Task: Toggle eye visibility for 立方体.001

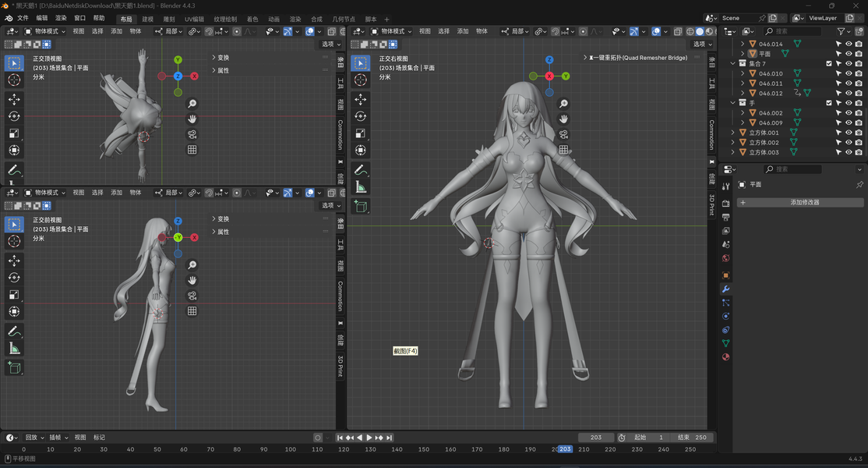Action: tap(849, 133)
